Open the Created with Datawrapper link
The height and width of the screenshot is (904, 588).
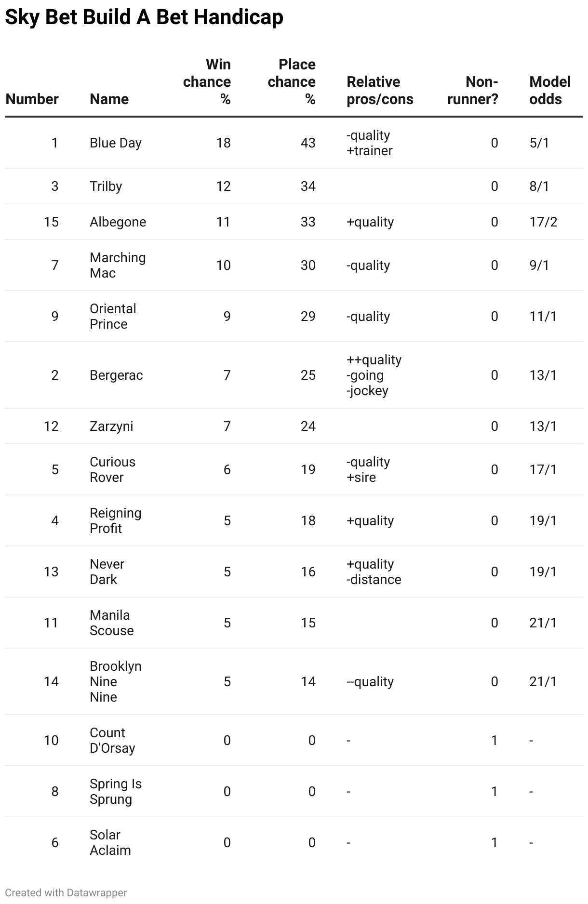pyautogui.click(x=66, y=892)
